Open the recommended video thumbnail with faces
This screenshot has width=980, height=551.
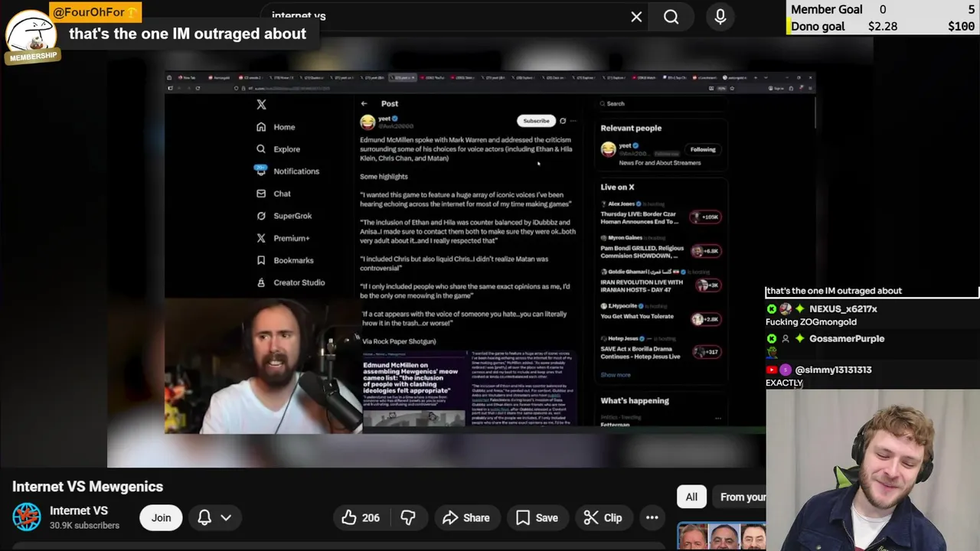tap(721, 536)
